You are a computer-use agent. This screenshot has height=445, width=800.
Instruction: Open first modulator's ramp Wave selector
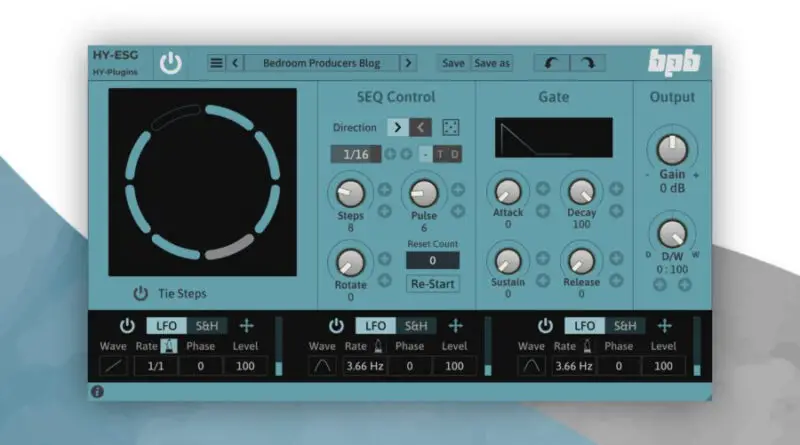(x=113, y=366)
